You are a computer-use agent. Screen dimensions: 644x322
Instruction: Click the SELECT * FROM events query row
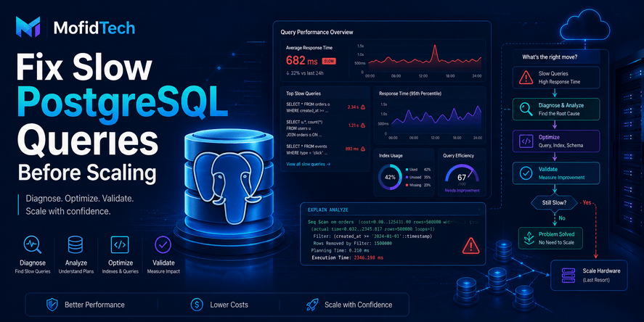point(326,149)
